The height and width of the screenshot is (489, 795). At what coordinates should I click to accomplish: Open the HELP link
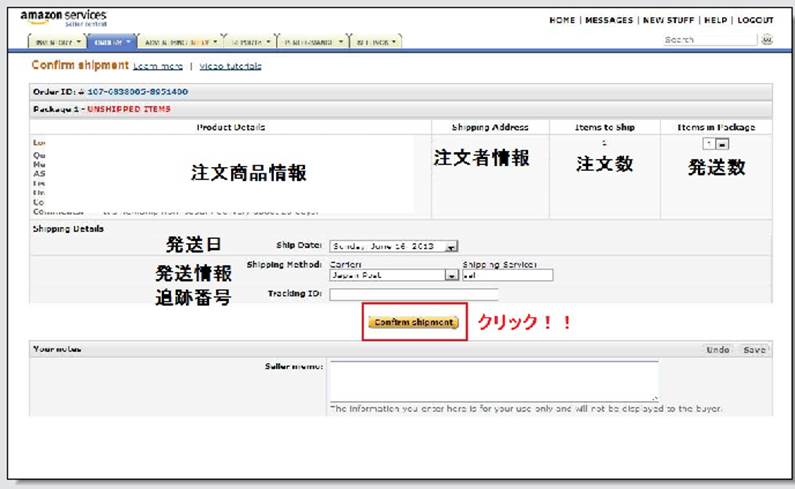tap(715, 20)
